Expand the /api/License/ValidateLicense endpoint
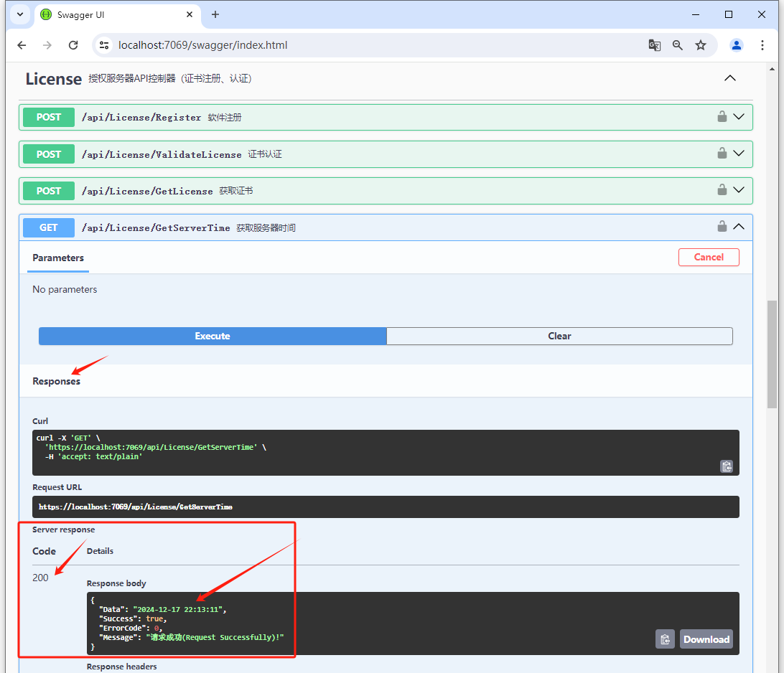The height and width of the screenshot is (673, 784). tap(739, 153)
